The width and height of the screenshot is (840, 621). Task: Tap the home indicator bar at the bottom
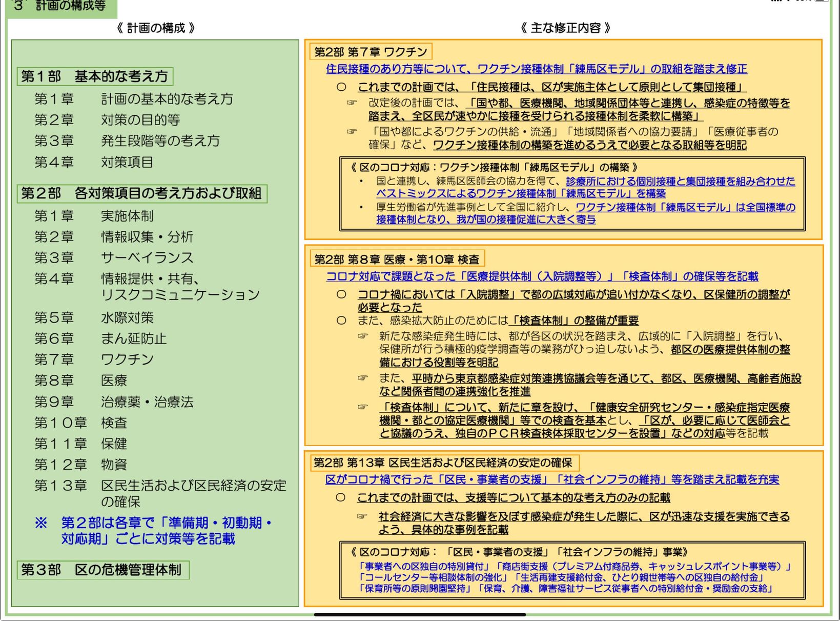click(420, 614)
